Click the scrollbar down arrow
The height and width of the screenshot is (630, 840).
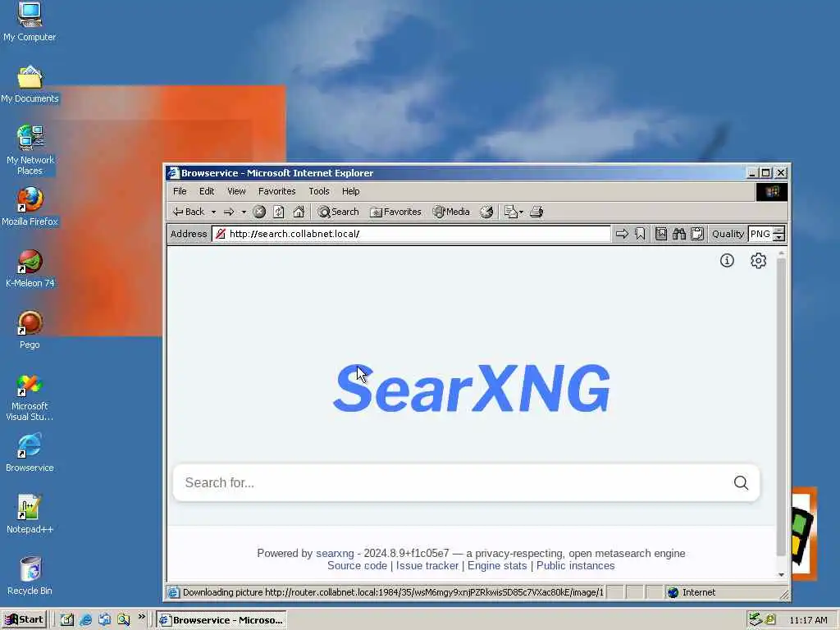[x=781, y=575]
